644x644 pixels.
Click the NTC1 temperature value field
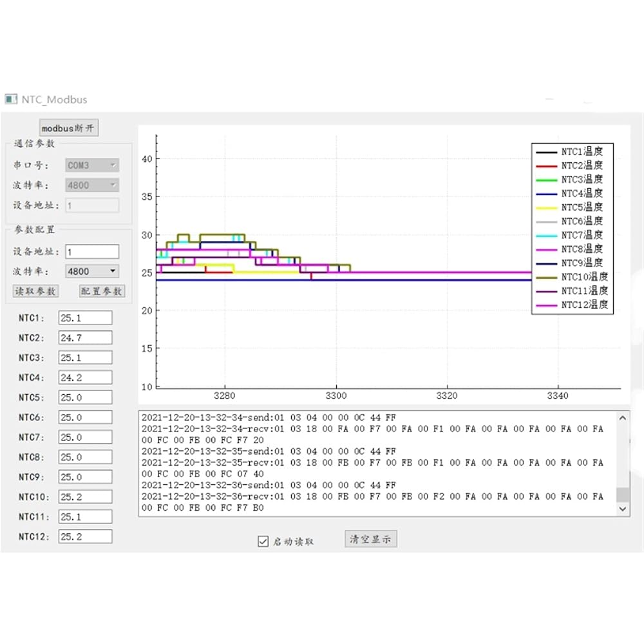click(x=85, y=318)
